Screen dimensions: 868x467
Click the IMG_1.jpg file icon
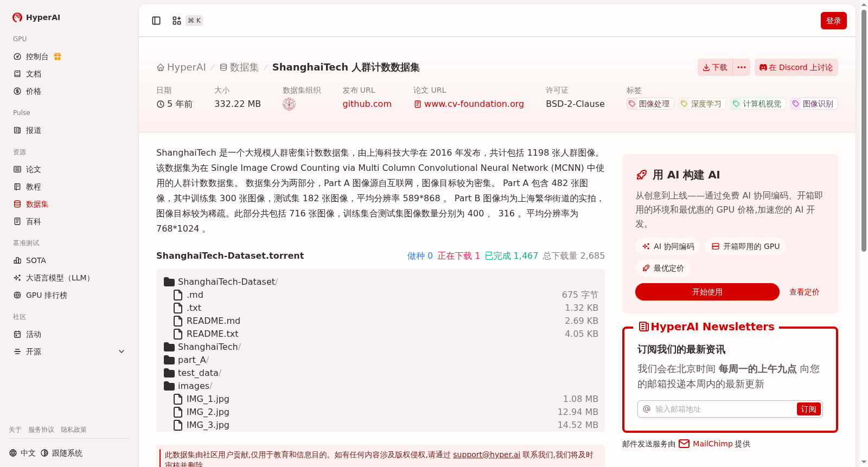178,399
